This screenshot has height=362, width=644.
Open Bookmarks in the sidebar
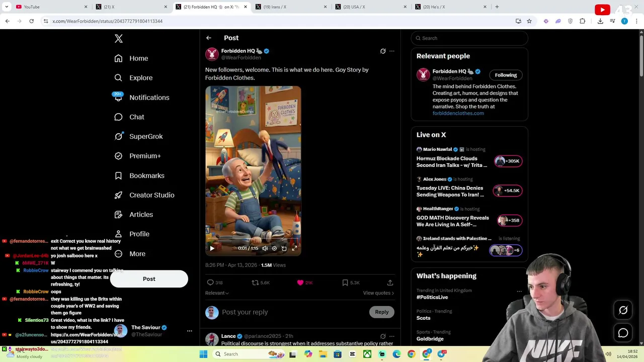pos(139,175)
